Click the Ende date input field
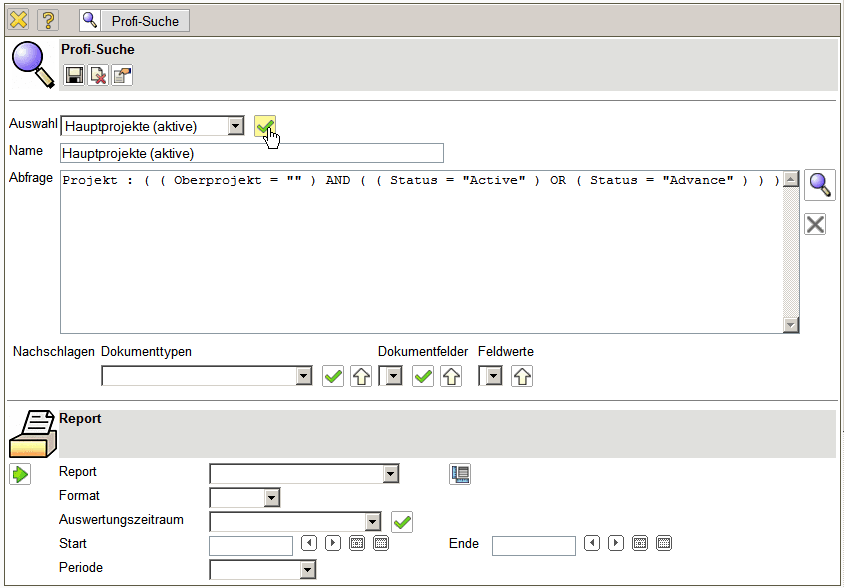 [x=533, y=545]
